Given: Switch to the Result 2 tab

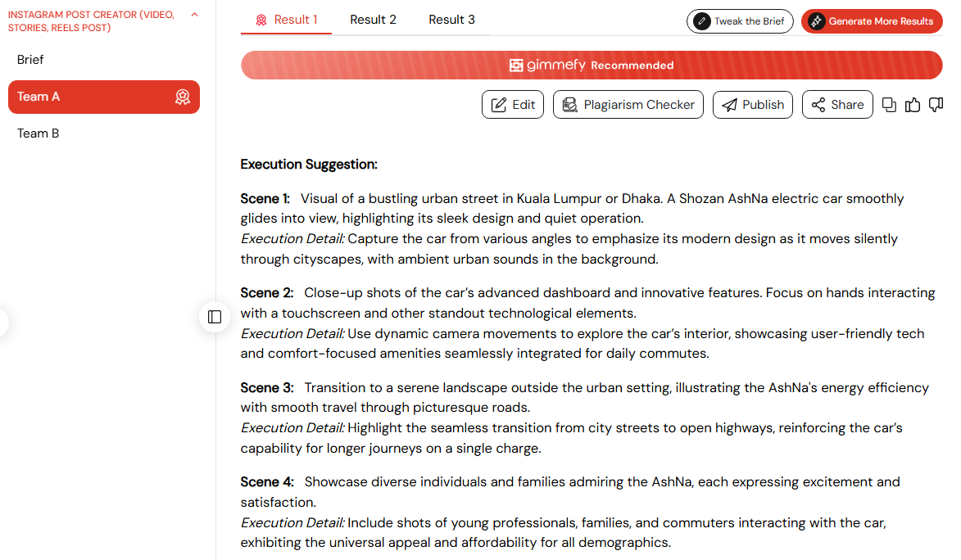Looking at the screenshot, I should point(373,20).
